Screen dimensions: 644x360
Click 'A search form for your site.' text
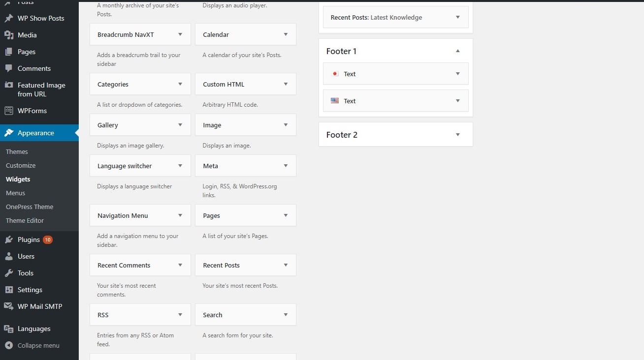pyautogui.click(x=238, y=335)
